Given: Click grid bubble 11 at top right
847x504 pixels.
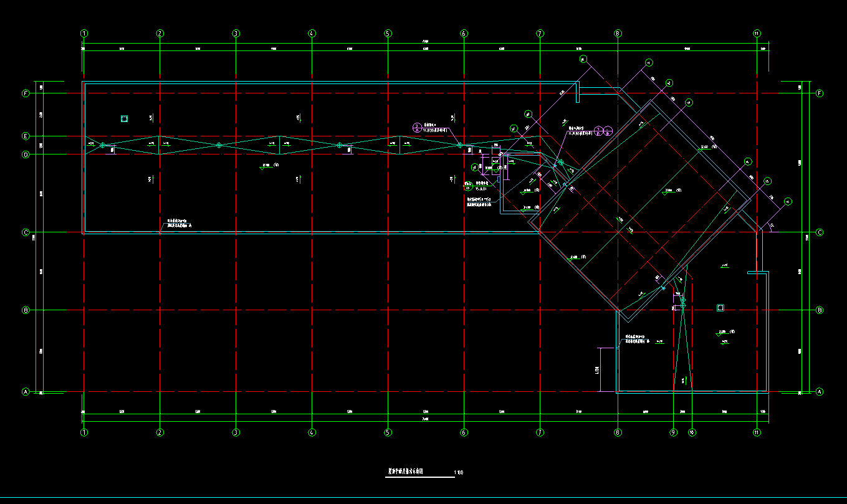Looking at the screenshot, I should pos(757,33).
